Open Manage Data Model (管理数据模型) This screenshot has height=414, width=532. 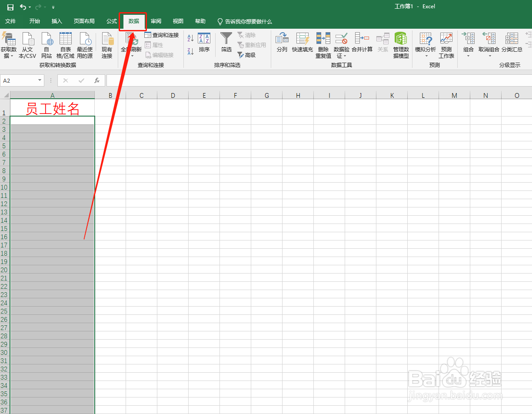401,45
